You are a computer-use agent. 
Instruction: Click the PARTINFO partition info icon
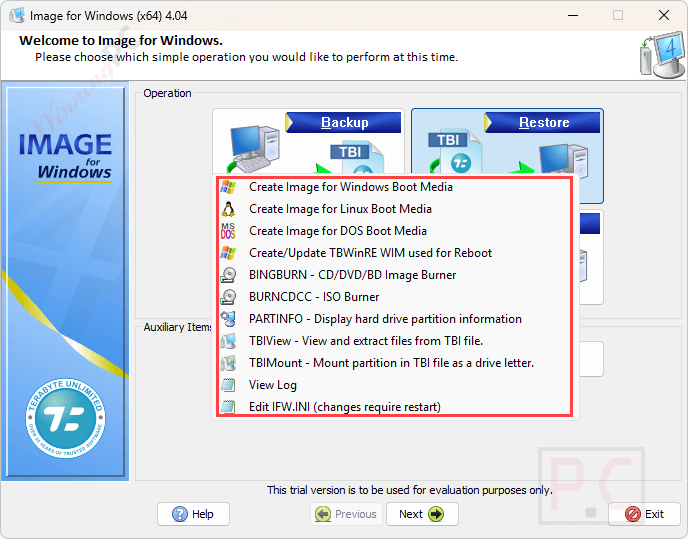[228, 319]
